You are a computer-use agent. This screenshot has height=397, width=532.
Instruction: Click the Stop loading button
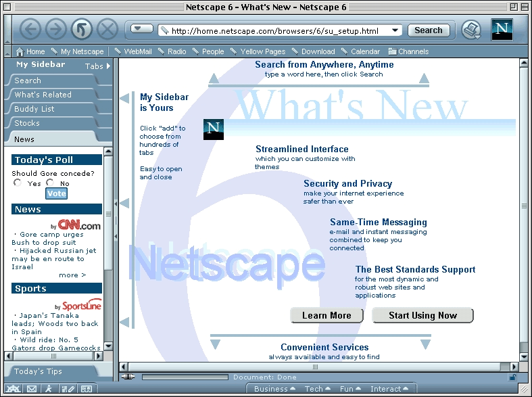click(x=107, y=29)
